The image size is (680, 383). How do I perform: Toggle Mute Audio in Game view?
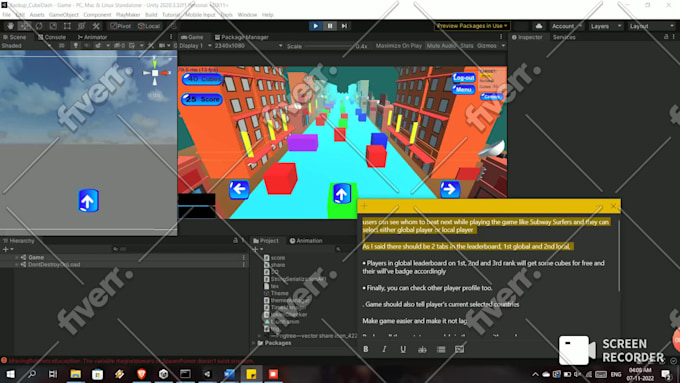point(441,46)
